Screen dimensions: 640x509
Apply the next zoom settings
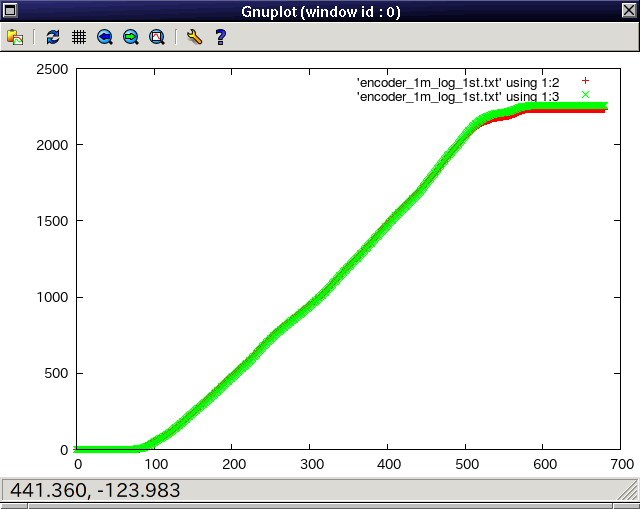(x=131, y=37)
